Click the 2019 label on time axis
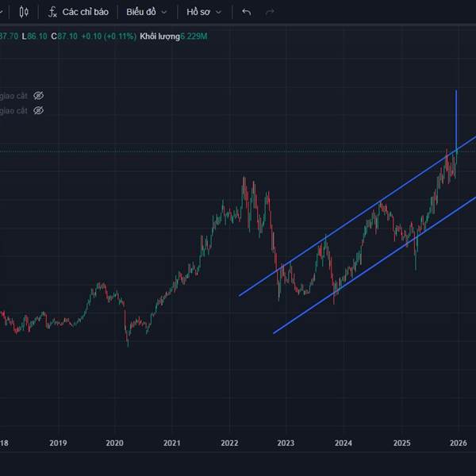 (58, 443)
